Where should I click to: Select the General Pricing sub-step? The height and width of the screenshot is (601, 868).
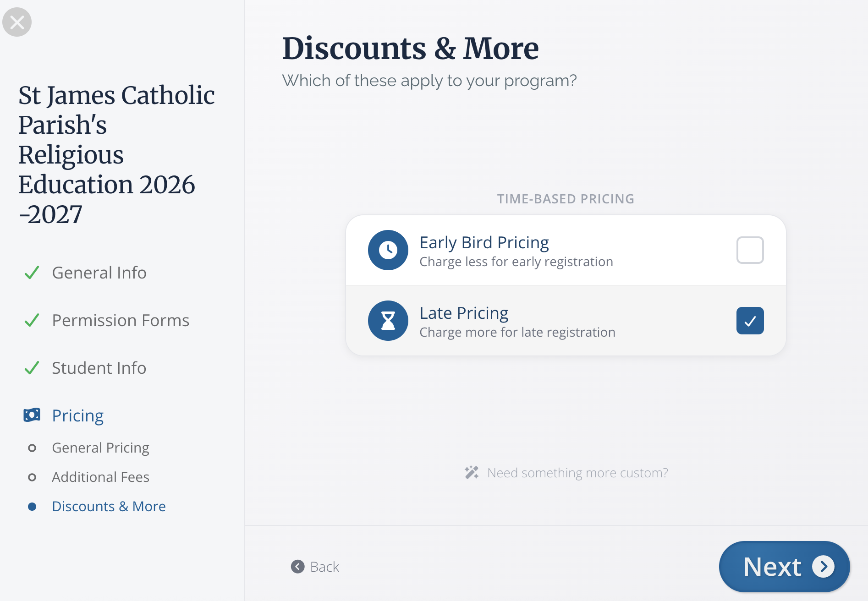click(x=100, y=448)
